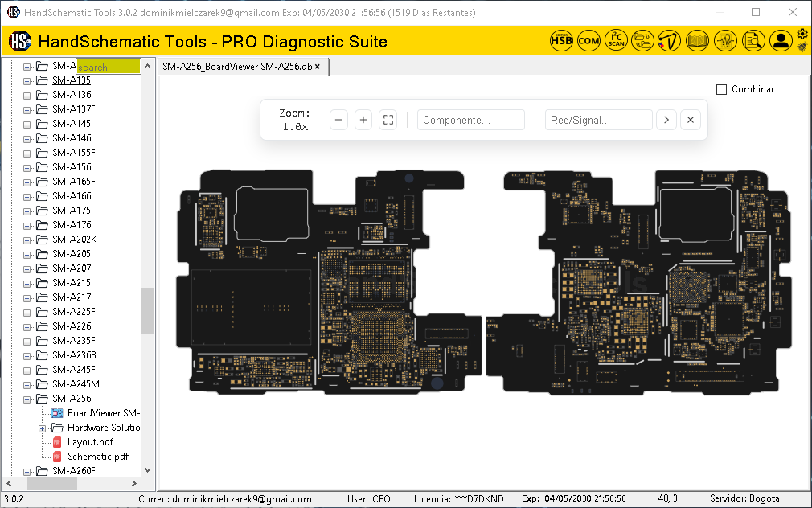Click the tree scroll-right arrow
This screenshot has height=508, width=812.
pos(134,484)
